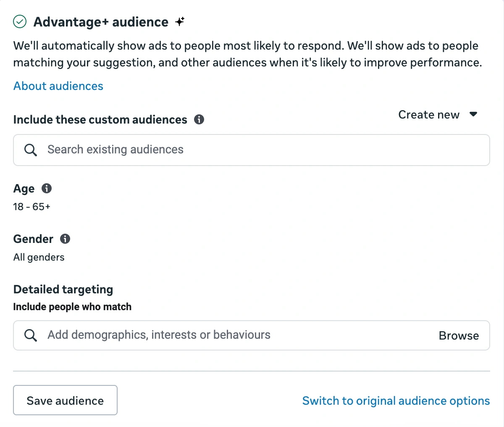
Task: Click the green checkmark circle icon
Action: (x=19, y=21)
